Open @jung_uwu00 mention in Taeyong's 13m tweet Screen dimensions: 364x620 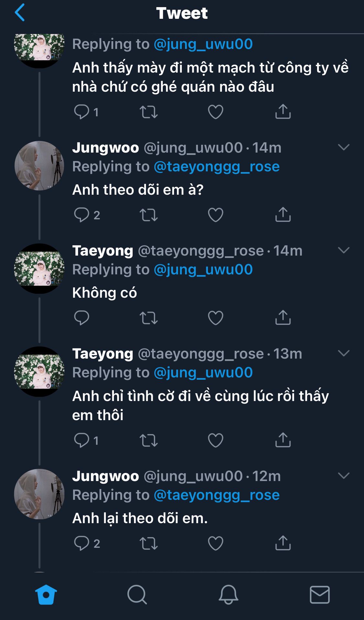coord(203,373)
